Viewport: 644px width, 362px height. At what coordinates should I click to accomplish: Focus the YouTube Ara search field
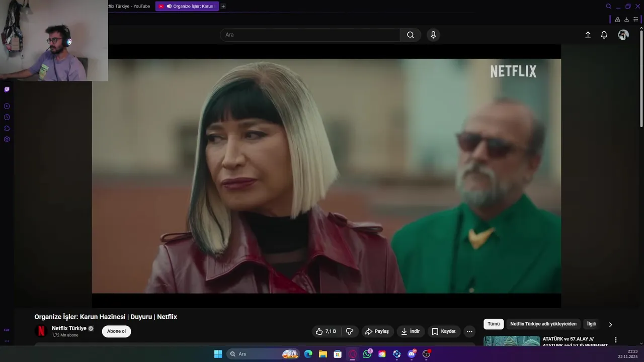tap(310, 35)
